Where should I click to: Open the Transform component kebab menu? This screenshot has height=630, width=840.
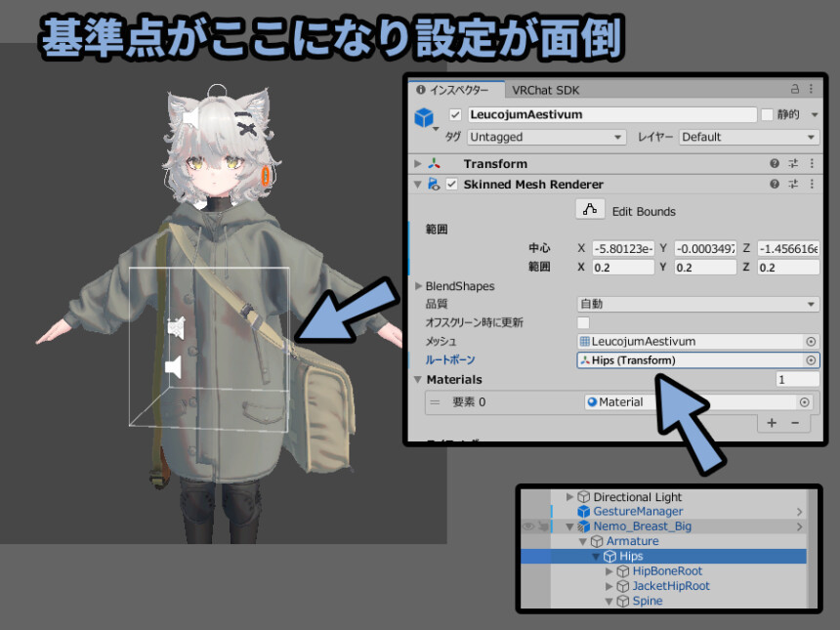[x=812, y=163]
